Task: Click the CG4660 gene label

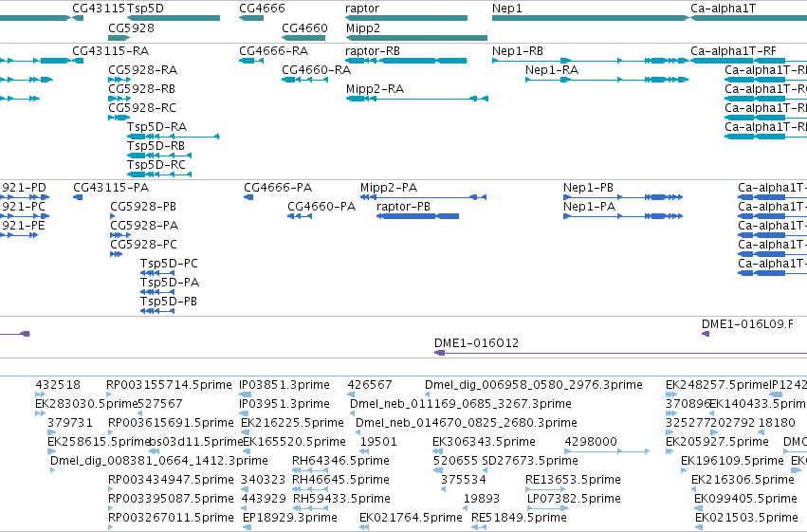Action: click(x=304, y=28)
